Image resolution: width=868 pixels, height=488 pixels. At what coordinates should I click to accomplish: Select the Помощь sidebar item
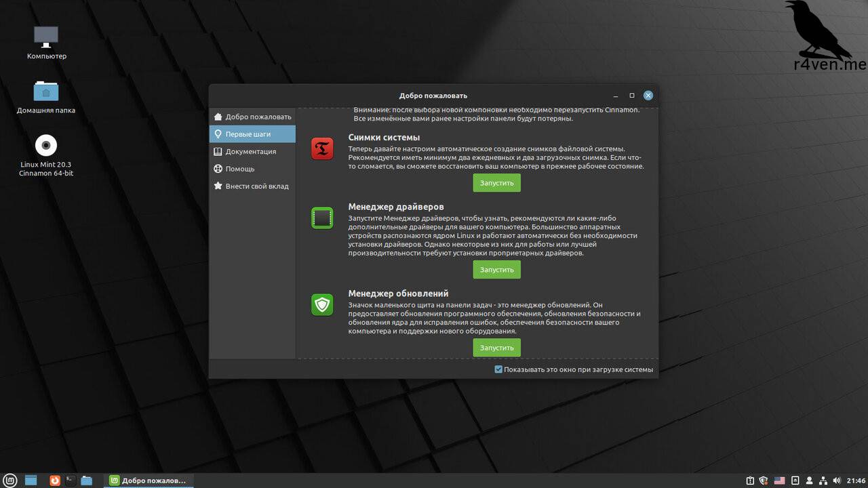(239, 169)
